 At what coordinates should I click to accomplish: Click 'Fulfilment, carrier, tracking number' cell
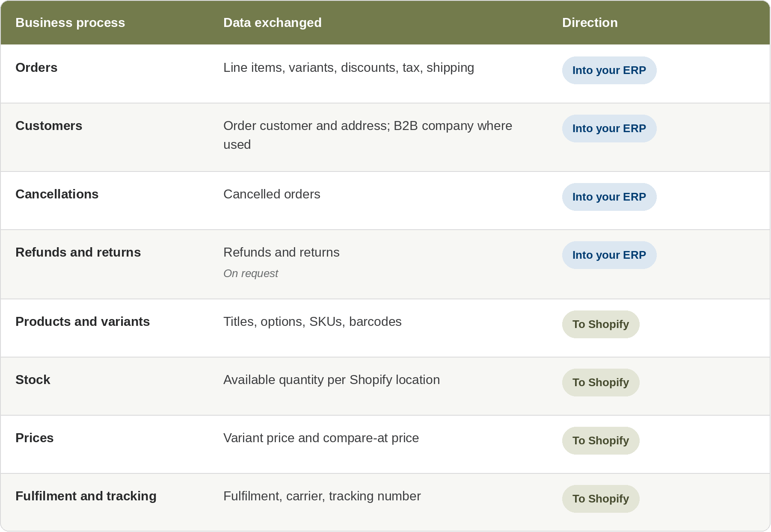(322, 496)
